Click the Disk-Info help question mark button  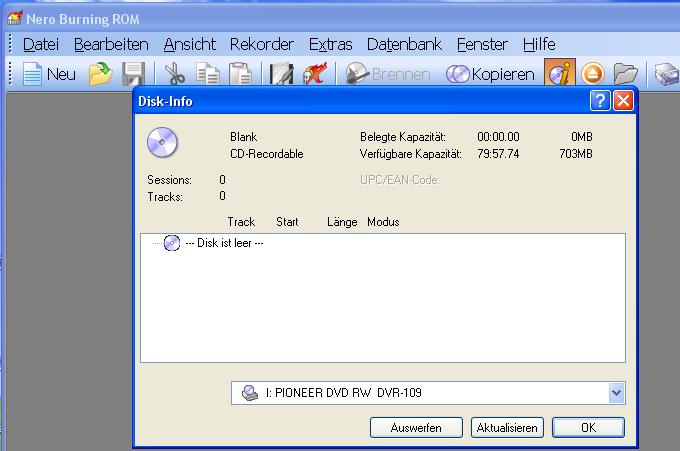[600, 101]
